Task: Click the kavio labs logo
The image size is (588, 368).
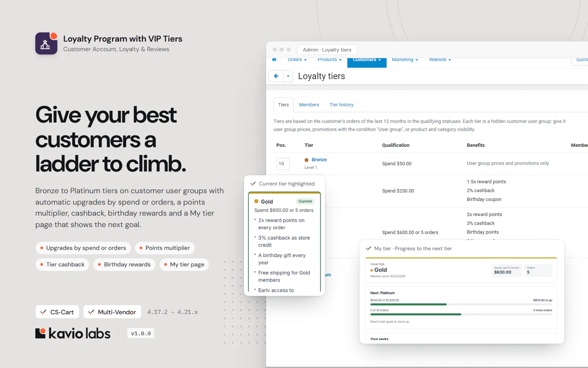Action: pyautogui.click(x=73, y=333)
